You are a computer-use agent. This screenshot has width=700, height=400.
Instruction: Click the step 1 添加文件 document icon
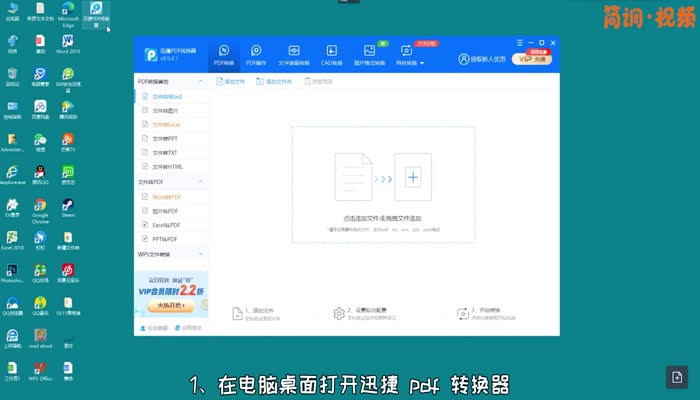click(238, 314)
